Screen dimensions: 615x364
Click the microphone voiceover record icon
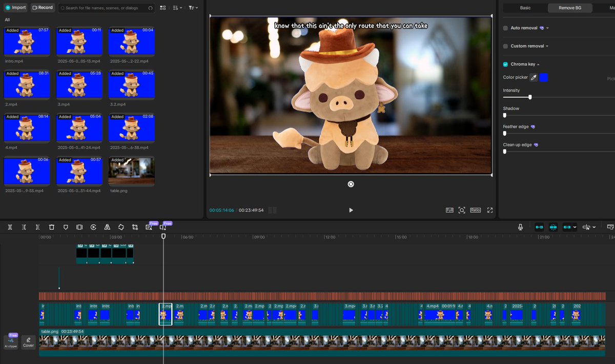521,227
